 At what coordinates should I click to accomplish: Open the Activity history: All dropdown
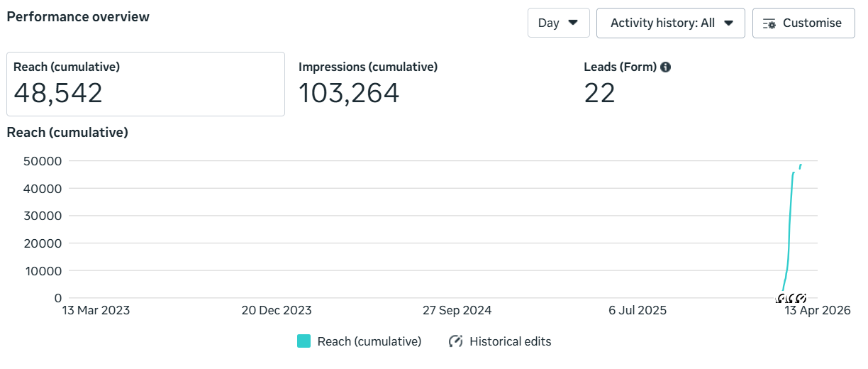pyautogui.click(x=671, y=23)
